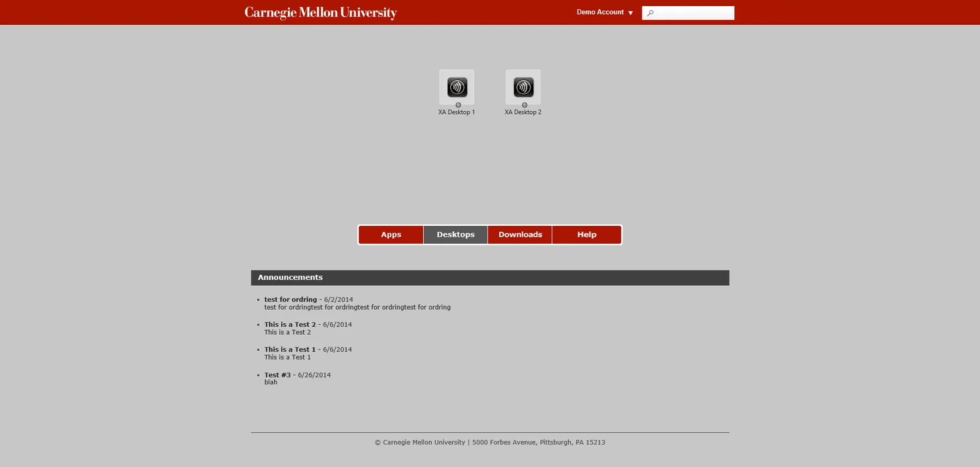
Task: Launch the XA Desktop 2 icon
Action: pos(523,87)
